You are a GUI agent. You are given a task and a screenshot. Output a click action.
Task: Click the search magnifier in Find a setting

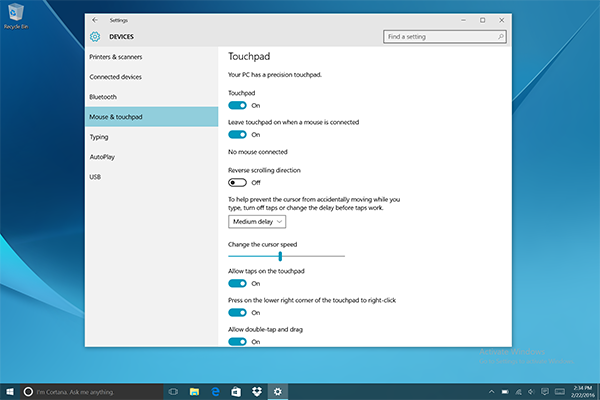coord(501,37)
